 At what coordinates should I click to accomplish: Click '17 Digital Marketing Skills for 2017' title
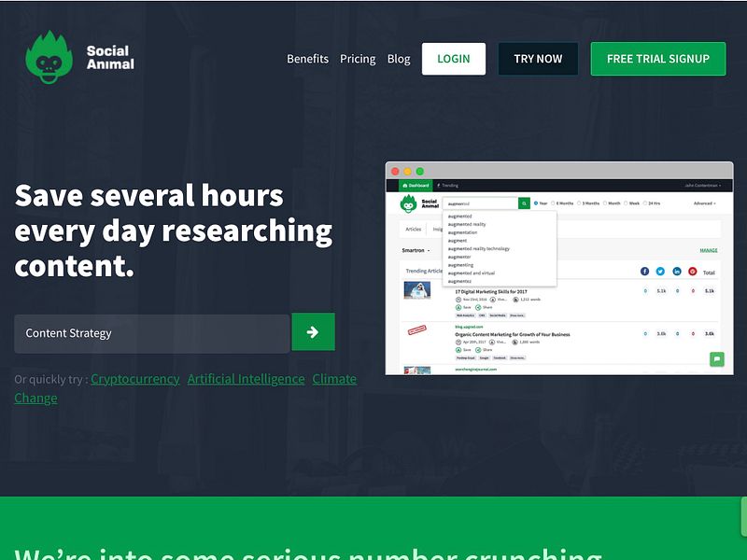(491, 291)
